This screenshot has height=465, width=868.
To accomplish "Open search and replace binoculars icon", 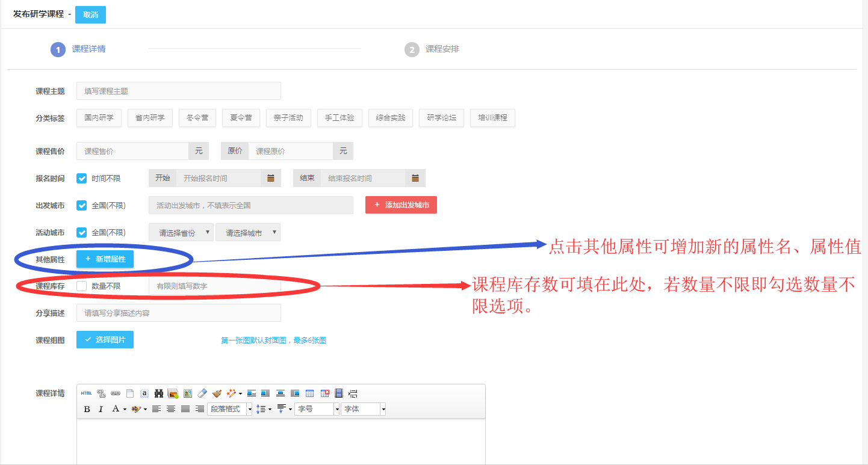I will coord(159,393).
